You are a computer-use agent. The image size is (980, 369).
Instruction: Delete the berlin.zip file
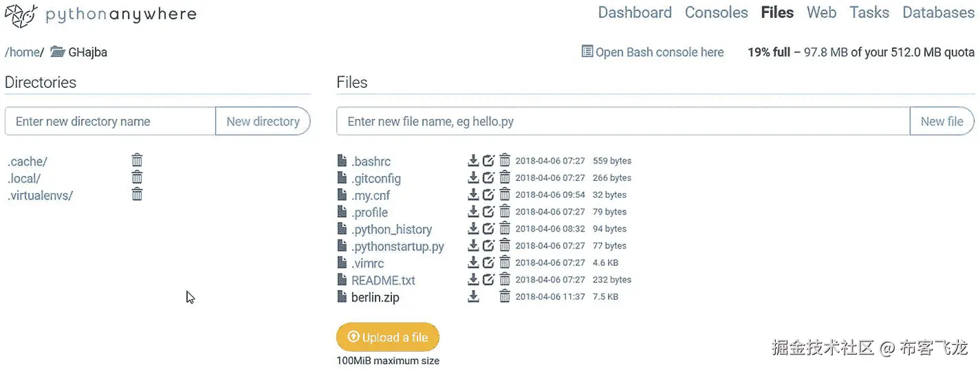coord(505,297)
